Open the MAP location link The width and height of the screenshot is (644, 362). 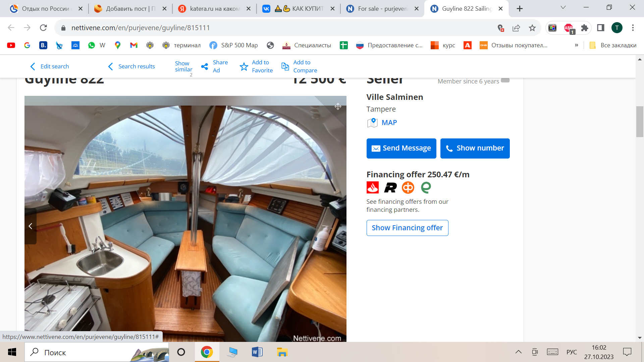[389, 123]
